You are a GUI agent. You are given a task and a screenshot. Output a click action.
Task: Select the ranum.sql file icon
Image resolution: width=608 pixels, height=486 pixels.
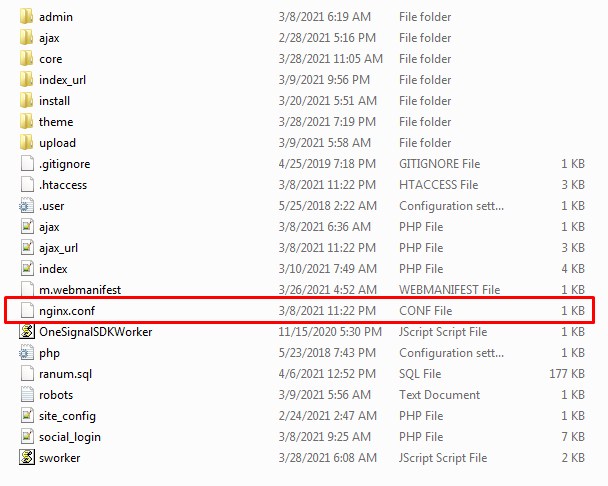[x=27, y=374]
